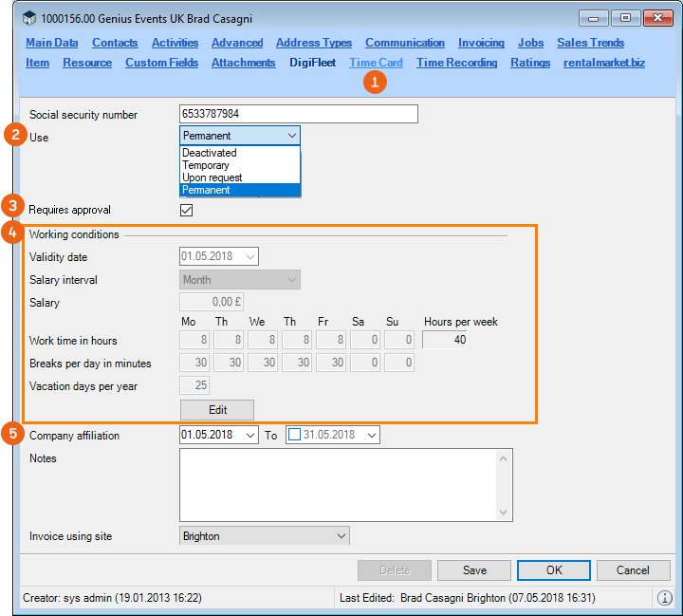Click the Edit working conditions button
The width and height of the screenshot is (683, 616).
(217, 409)
